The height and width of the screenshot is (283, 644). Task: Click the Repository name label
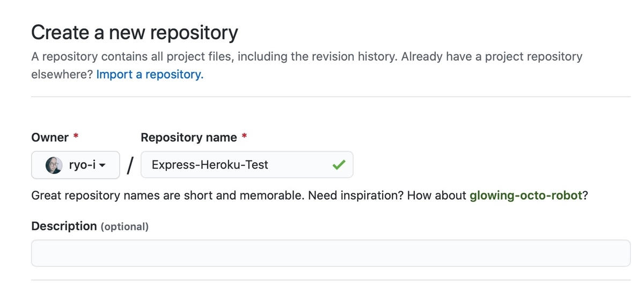[x=189, y=137]
